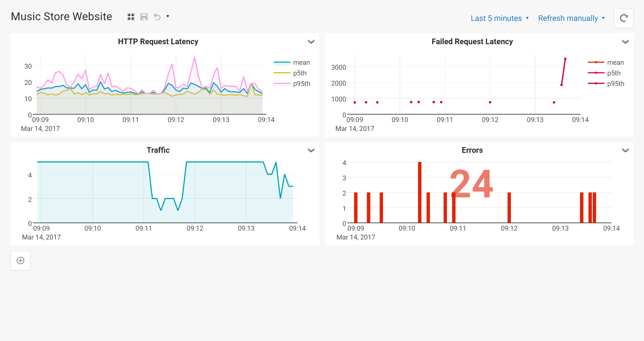
Task: Click the collapse dashboard icon beside the title
Action: (x=131, y=16)
